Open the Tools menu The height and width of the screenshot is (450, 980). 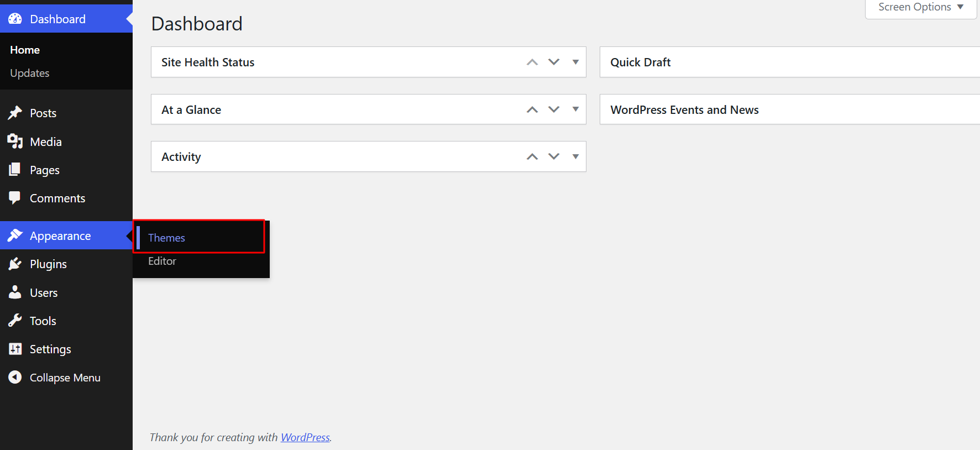(66, 321)
